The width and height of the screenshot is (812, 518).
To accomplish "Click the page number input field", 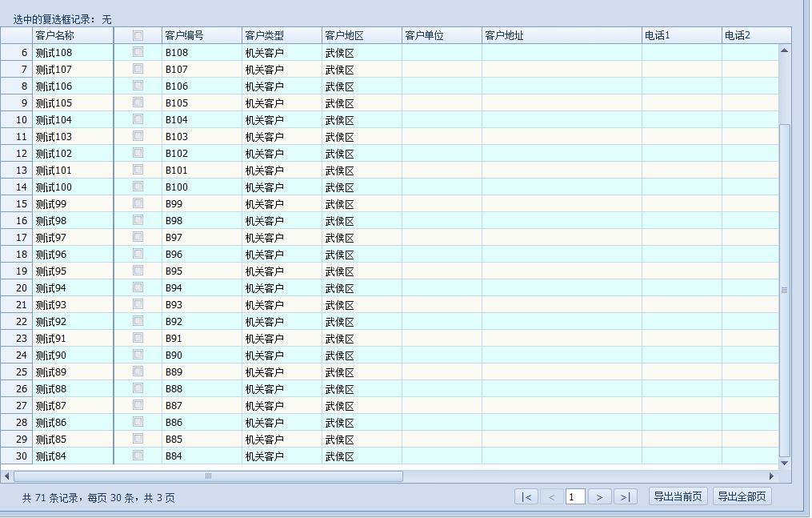I will point(575,496).
